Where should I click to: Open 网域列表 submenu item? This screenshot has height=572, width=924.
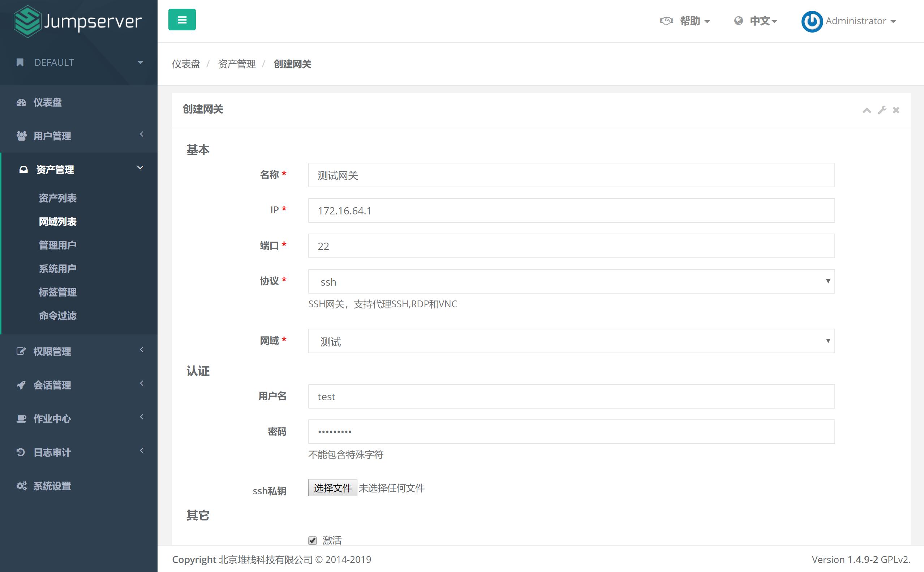(x=57, y=222)
